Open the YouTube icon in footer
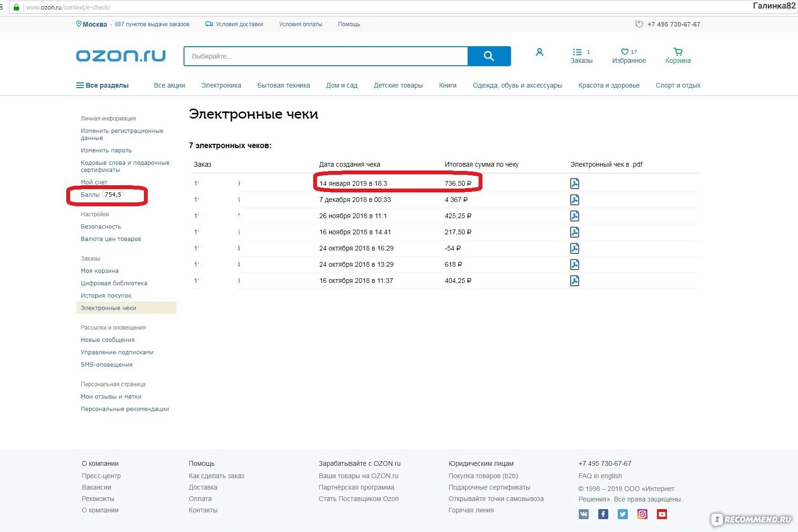The height and width of the screenshot is (532, 798). tap(662, 514)
